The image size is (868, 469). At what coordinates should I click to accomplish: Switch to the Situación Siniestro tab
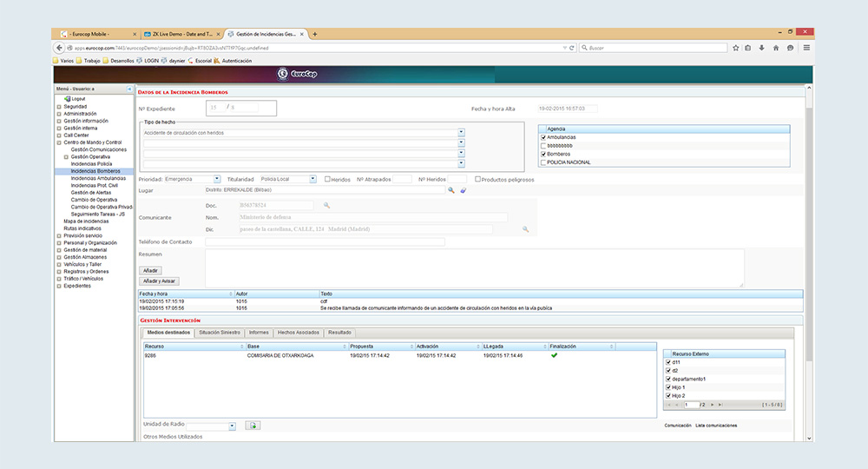pos(219,333)
